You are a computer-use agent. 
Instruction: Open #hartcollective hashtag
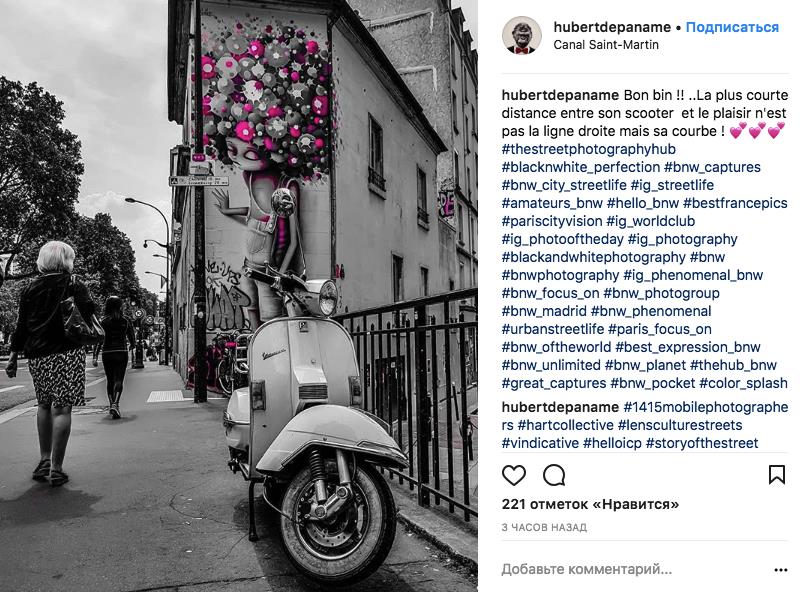pos(565,425)
